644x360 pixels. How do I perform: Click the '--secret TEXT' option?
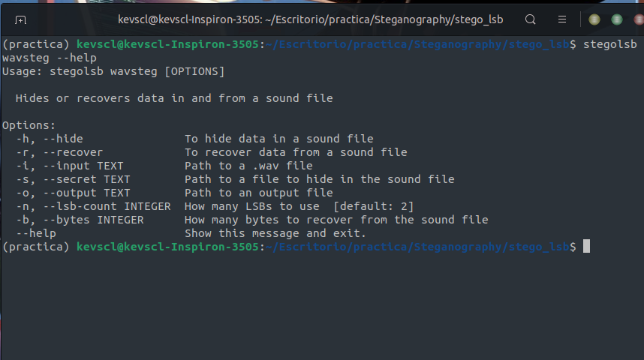(86, 179)
